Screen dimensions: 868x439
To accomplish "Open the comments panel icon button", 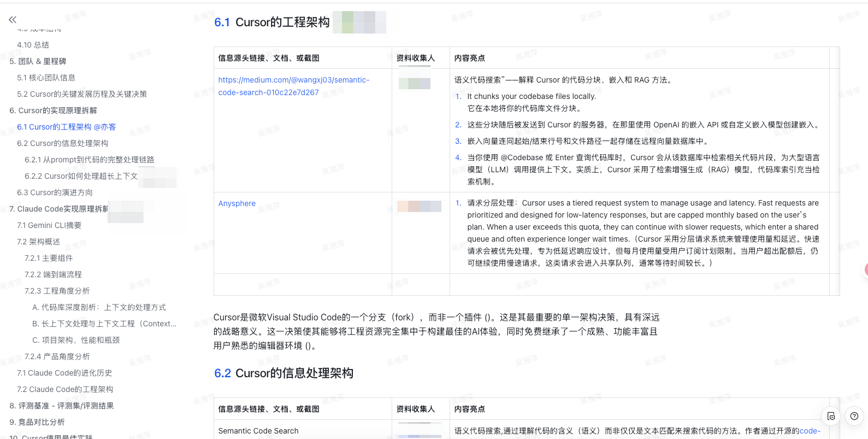I will click(831, 416).
